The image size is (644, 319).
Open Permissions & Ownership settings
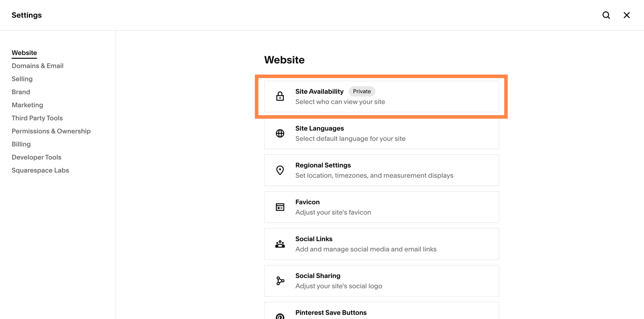pos(51,131)
